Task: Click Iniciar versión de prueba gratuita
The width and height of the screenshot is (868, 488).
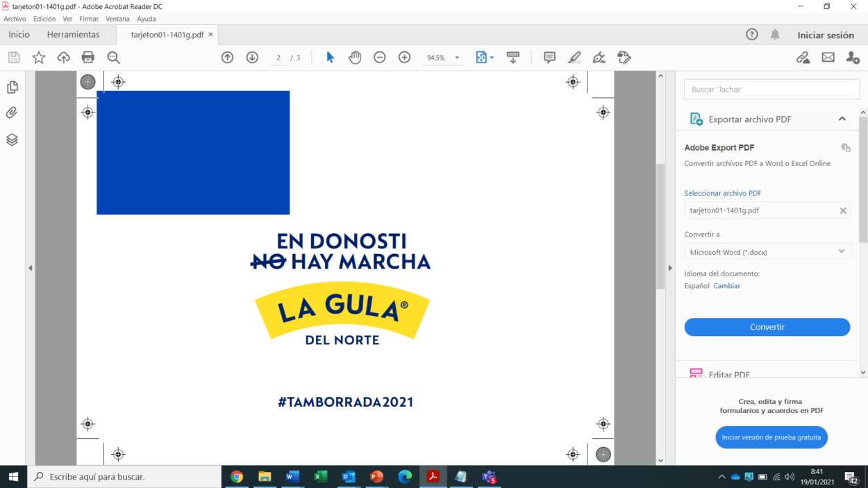Action: [771, 437]
